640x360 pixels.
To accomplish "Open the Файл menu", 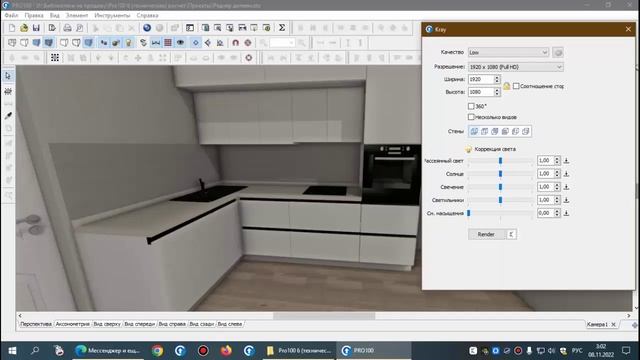I will [x=11, y=16].
